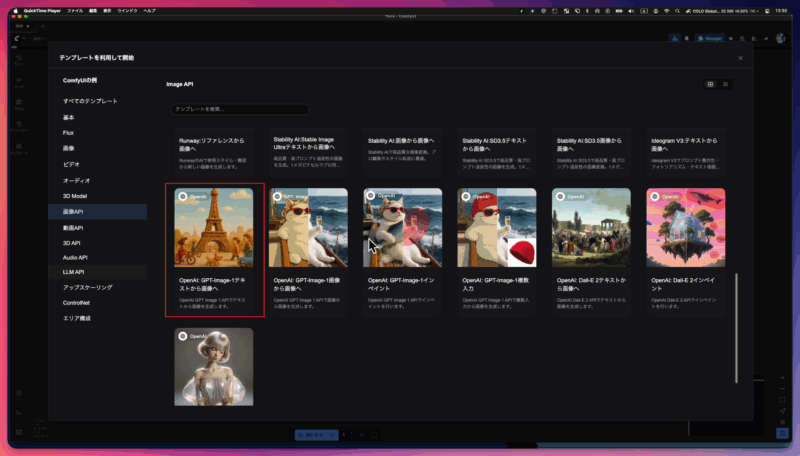
Task: Open the Dall-E 2 text-to-image template thumbnail
Action: [x=591, y=228]
